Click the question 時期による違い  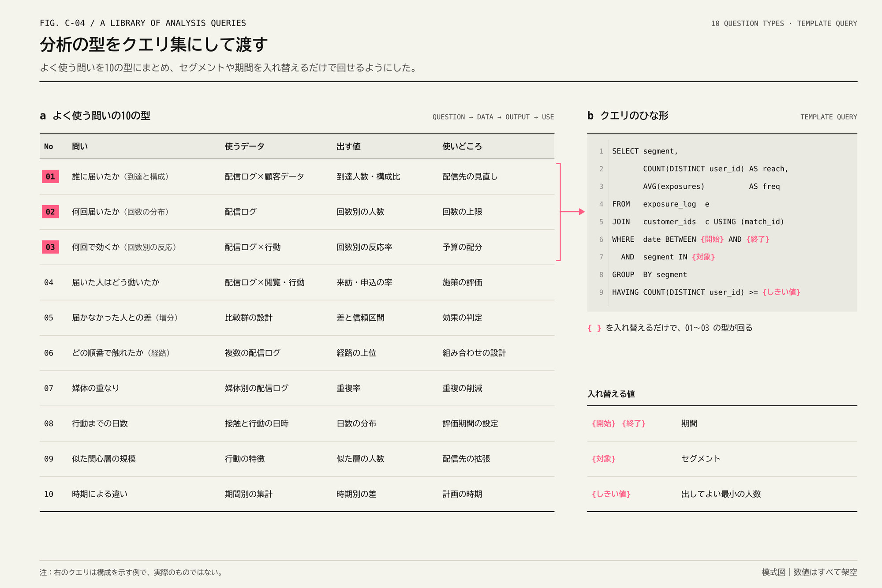(x=100, y=494)
